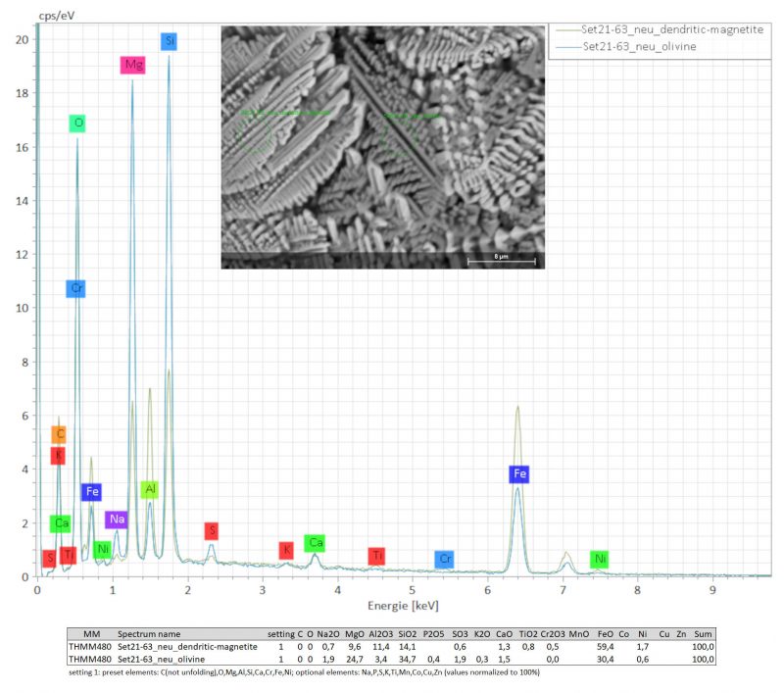The width and height of the screenshot is (784, 693).
Task: Click the green O element label
Action: pyautogui.click(x=77, y=124)
